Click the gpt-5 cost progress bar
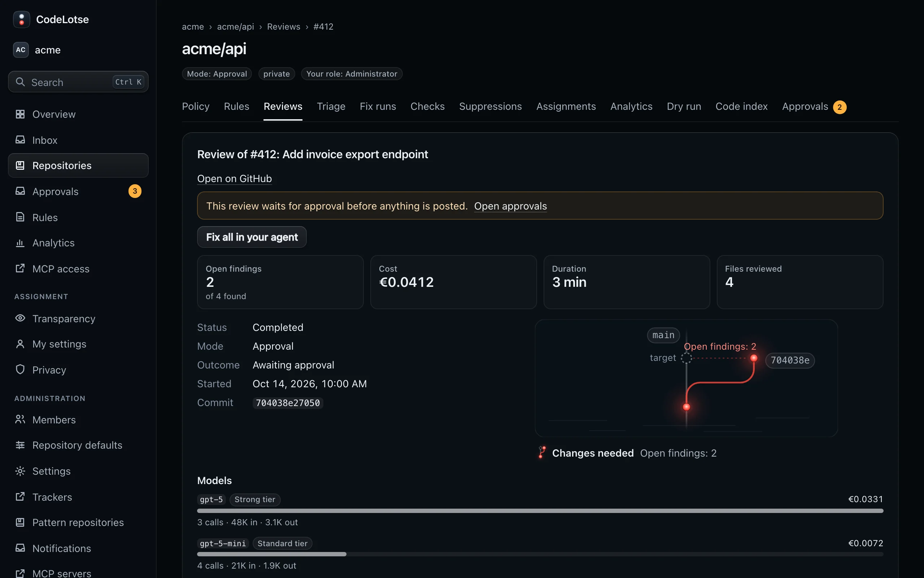This screenshot has height=578, width=924. coord(540,511)
